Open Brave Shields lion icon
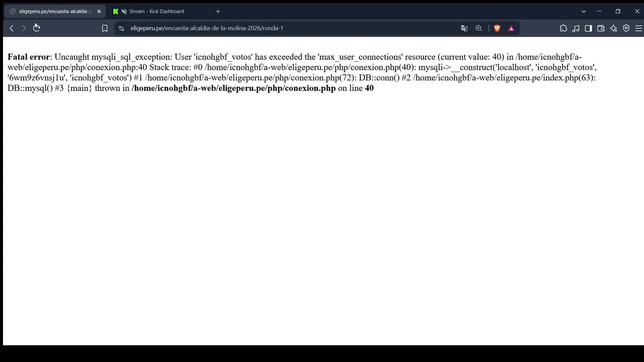The width and height of the screenshot is (644, 362). [497, 28]
